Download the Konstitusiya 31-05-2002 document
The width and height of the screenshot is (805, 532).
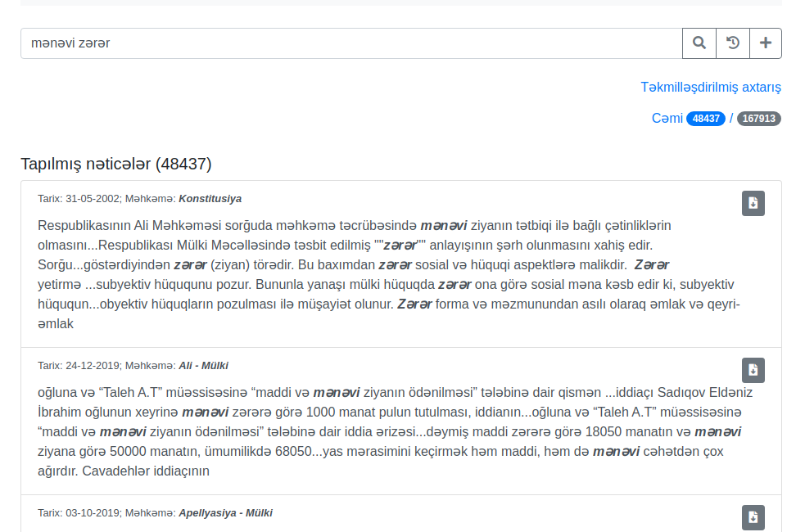coord(753,203)
